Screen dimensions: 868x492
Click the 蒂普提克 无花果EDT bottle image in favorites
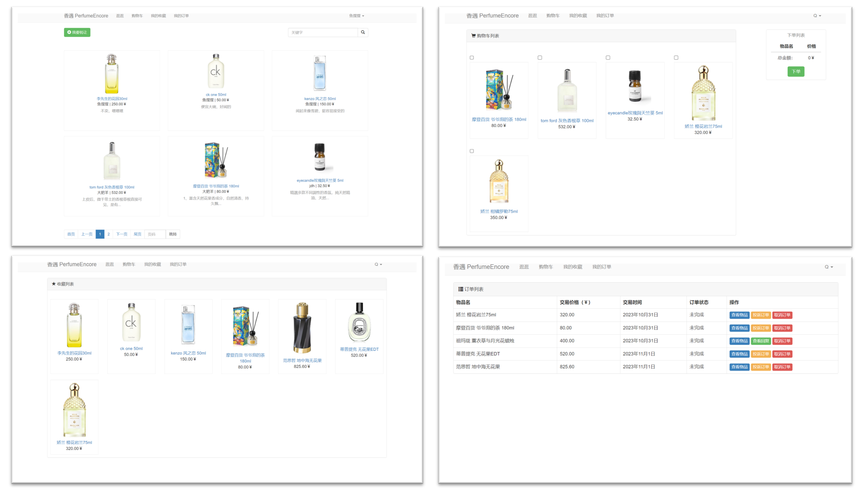point(359,322)
